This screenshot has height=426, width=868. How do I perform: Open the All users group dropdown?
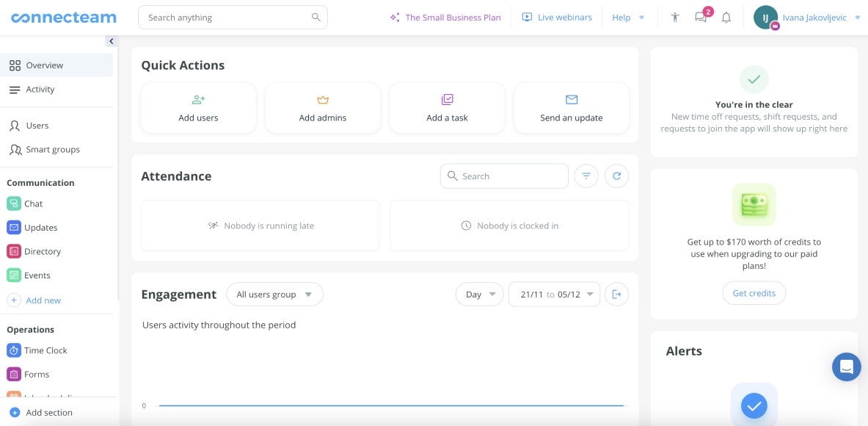tap(274, 294)
